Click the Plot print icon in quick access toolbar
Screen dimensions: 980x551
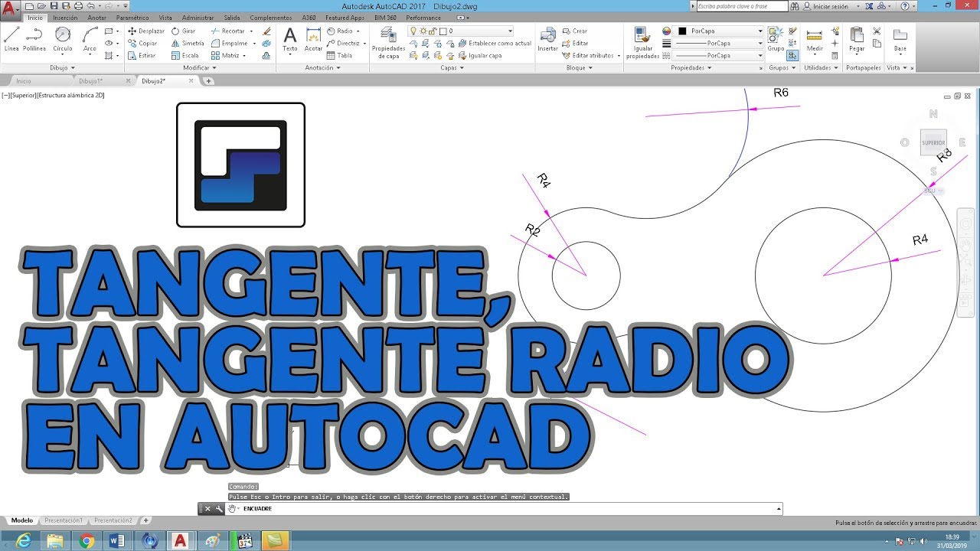coord(78,6)
